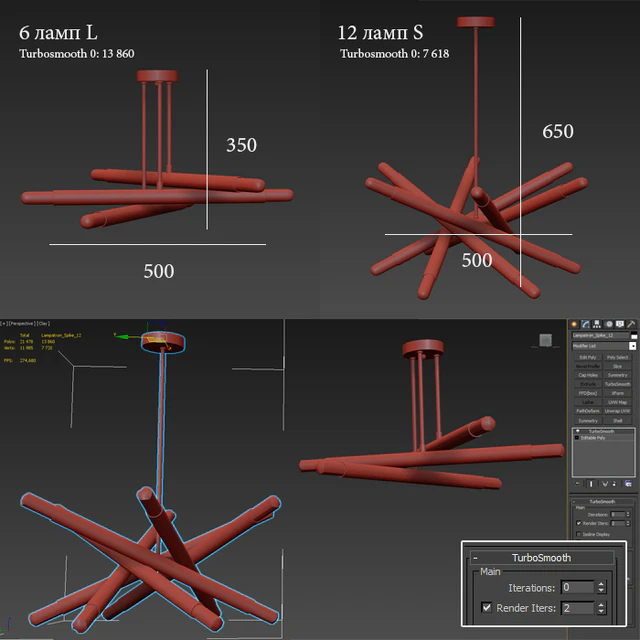Viewport: 640px width, 640px height.
Task: Click the Pin Stack icon below modifier stack
Action: point(577,484)
